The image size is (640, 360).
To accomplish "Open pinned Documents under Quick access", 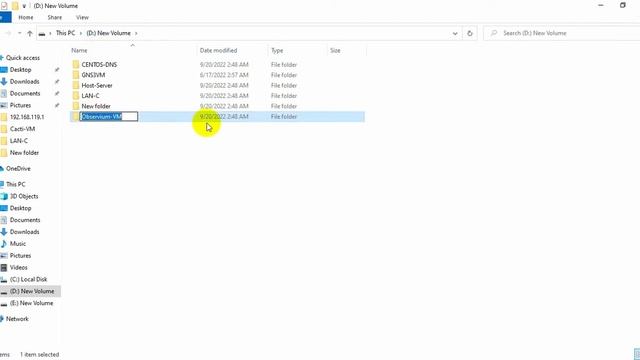I will [25, 93].
